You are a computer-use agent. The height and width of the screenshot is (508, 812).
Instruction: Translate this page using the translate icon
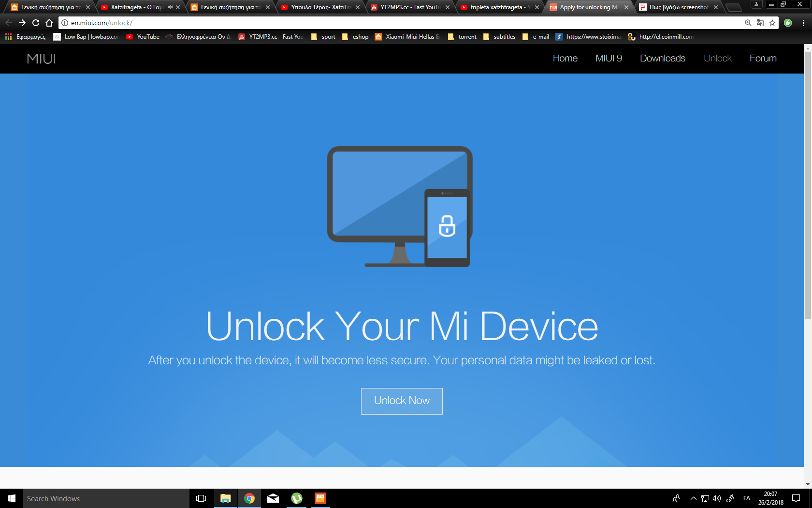point(760,23)
